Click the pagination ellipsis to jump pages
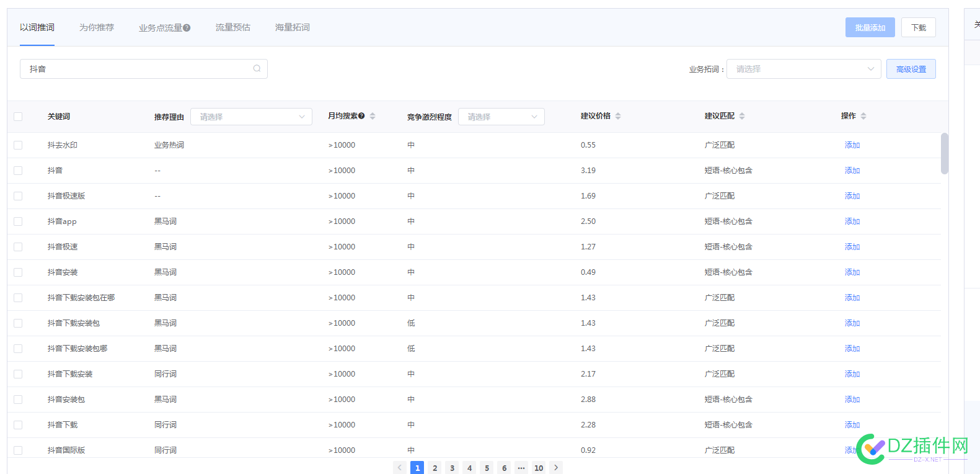Screen dimensions: 980x474 click(x=521, y=468)
